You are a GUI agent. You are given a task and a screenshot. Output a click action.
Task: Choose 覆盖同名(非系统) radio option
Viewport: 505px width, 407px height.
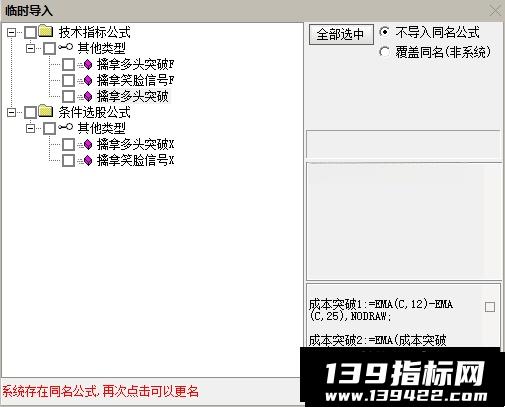384,52
